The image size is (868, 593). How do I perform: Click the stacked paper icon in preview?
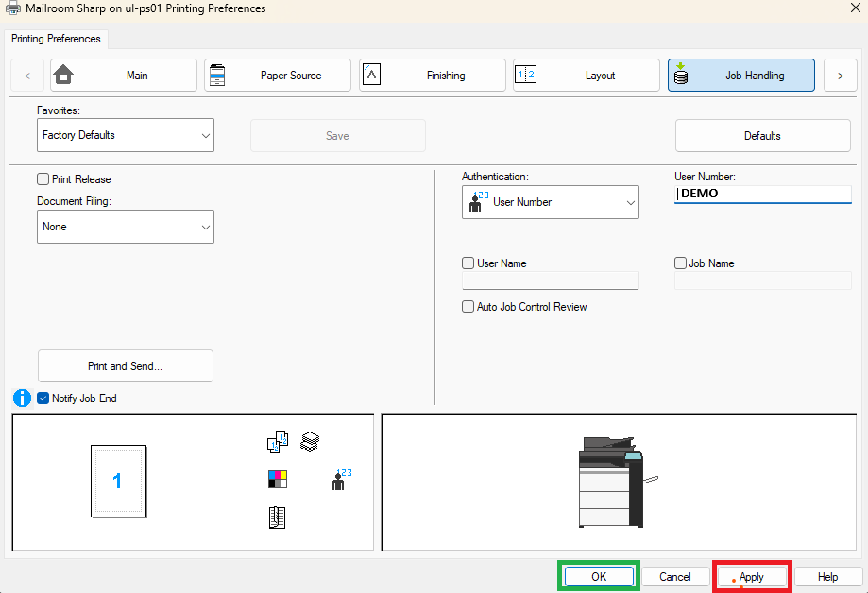[x=310, y=442]
